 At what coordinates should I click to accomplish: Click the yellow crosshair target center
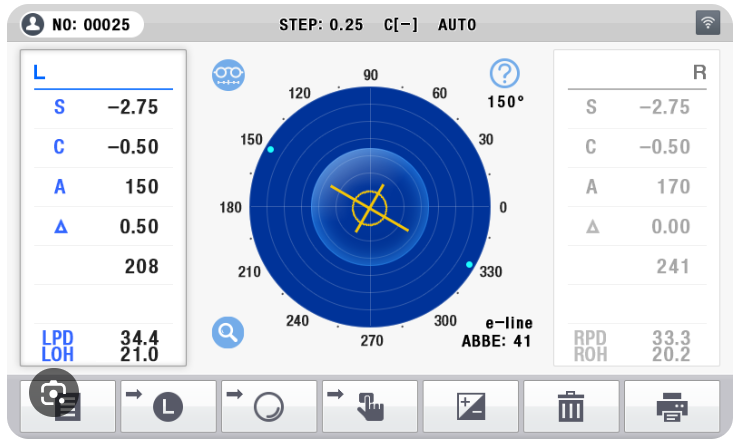pos(370,208)
